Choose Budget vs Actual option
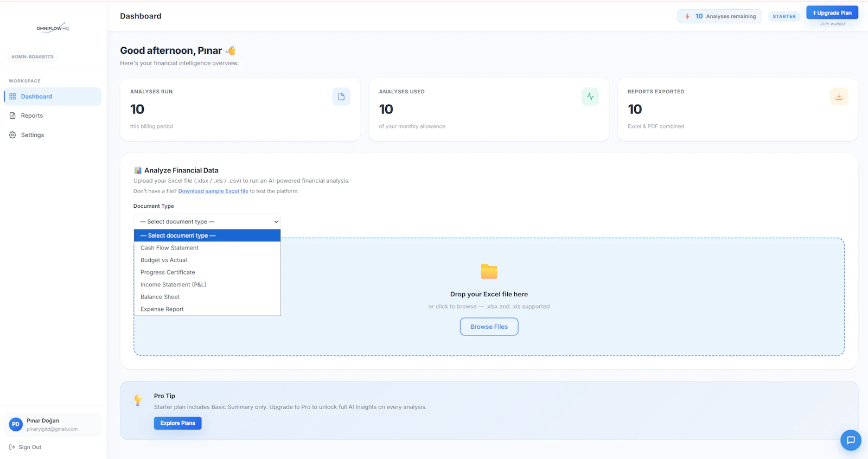868x459 pixels. (207, 260)
